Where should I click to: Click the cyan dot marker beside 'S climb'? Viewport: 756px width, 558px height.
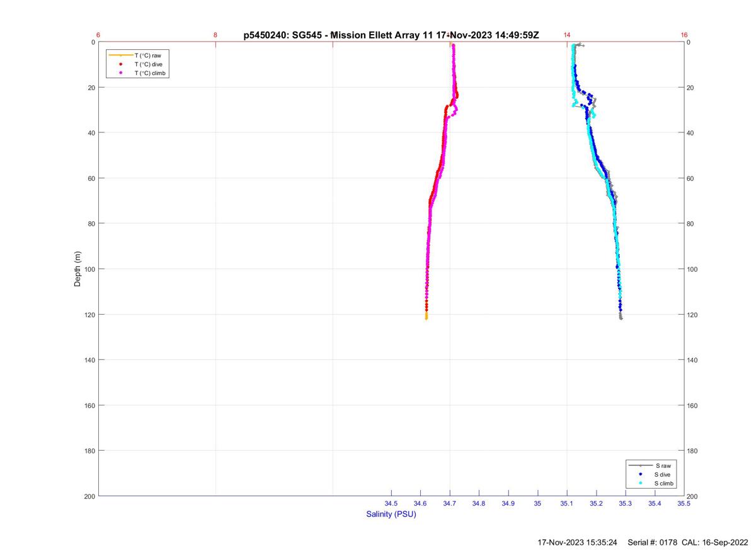pyautogui.click(x=641, y=483)
